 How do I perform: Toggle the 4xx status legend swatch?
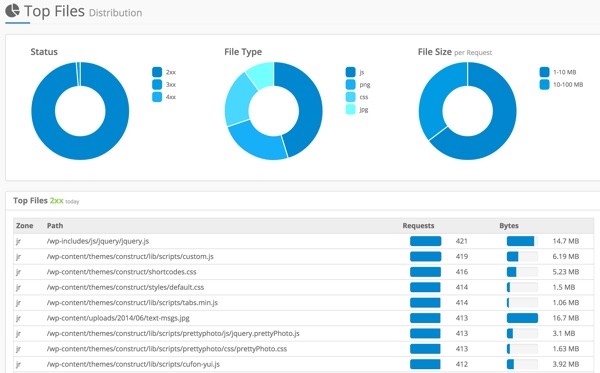click(157, 97)
